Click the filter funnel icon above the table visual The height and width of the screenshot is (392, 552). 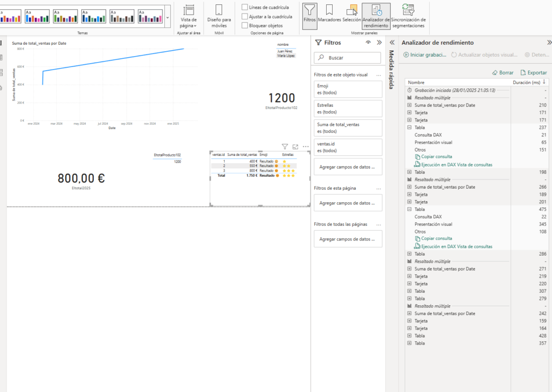[x=285, y=147]
